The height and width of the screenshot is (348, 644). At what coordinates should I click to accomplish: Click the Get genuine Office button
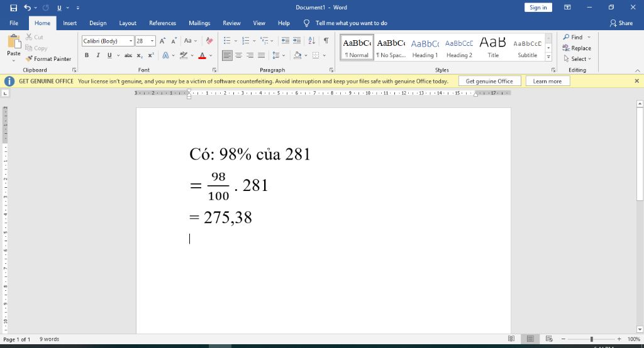[x=489, y=81]
